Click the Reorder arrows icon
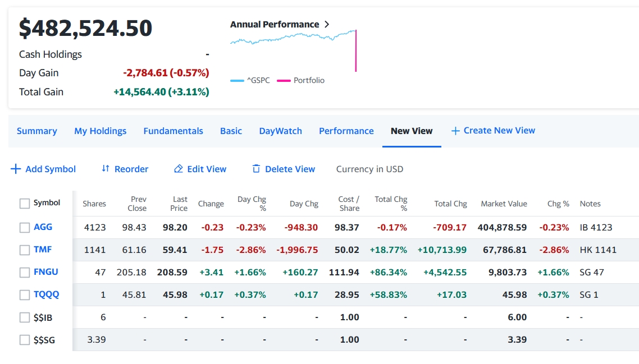This screenshot has width=639, height=364. coord(105,169)
